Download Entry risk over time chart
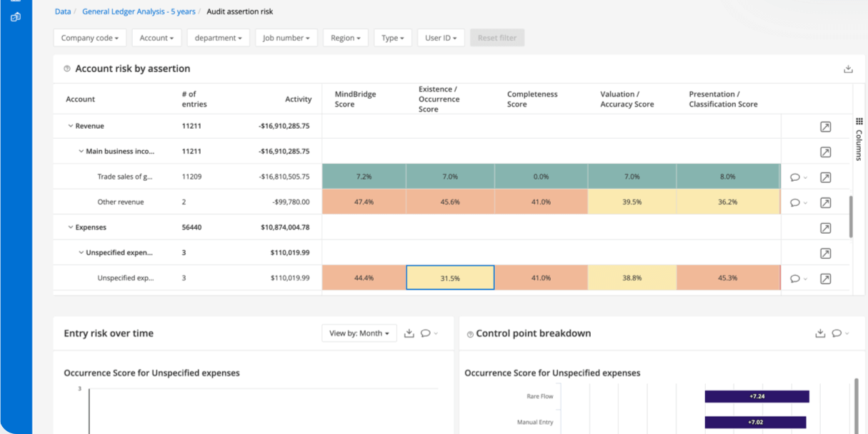This screenshot has height=434, width=868. [x=409, y=333]
